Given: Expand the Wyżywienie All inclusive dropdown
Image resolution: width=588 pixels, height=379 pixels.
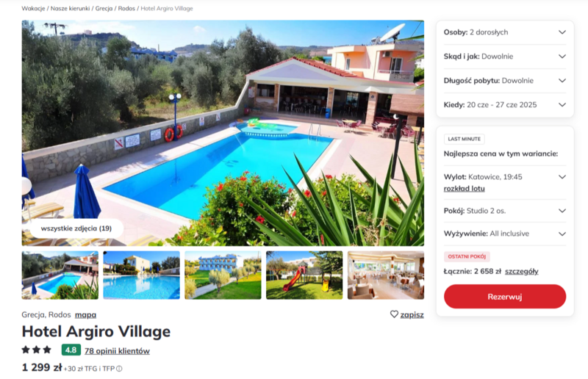Looking at the screenshot, I should (505, 234).
